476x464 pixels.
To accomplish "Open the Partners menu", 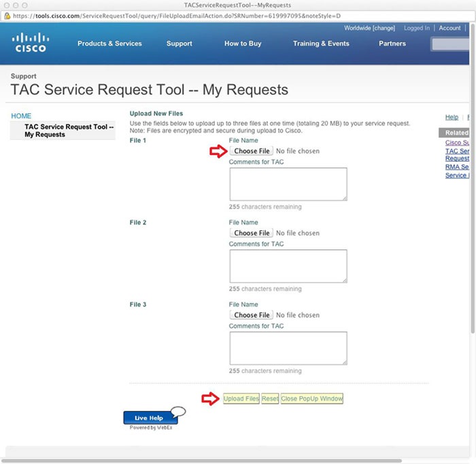I will click(392, 43).
